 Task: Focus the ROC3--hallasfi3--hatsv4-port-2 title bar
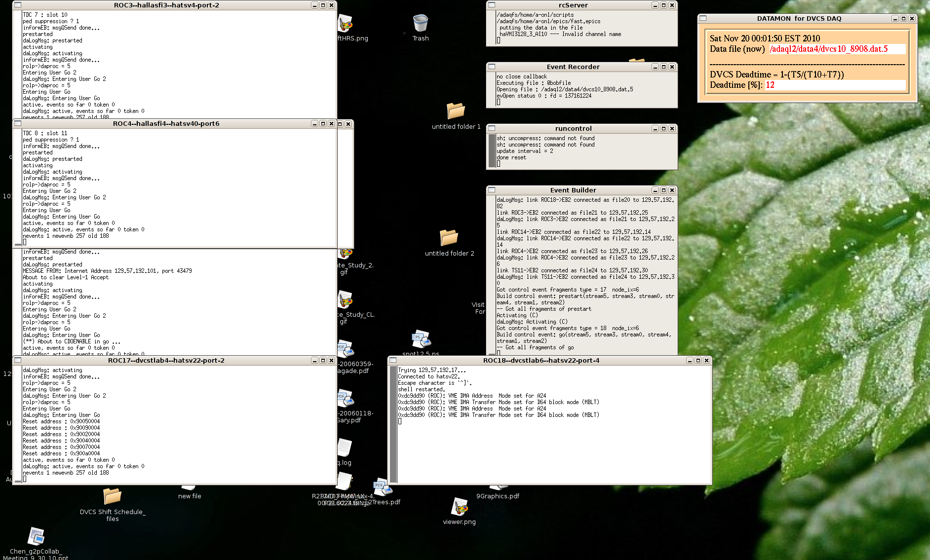pyautogui.click(x=166, y=5)
